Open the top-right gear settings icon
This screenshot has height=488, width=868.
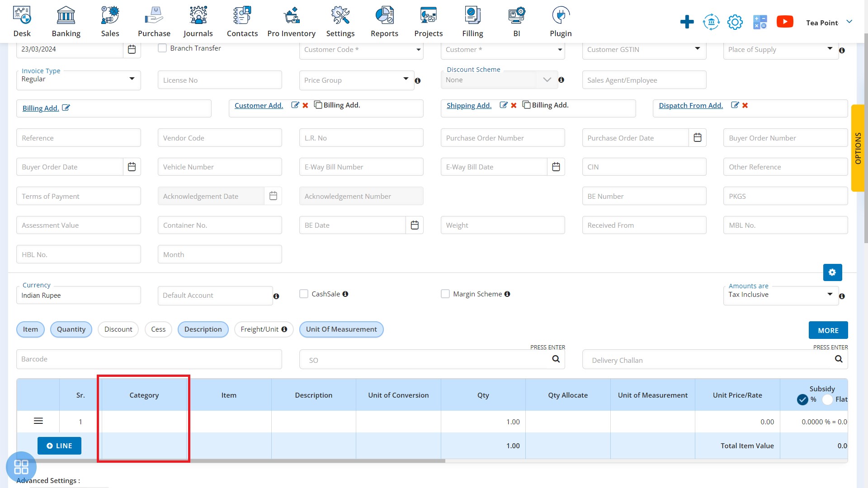[735, 22]
